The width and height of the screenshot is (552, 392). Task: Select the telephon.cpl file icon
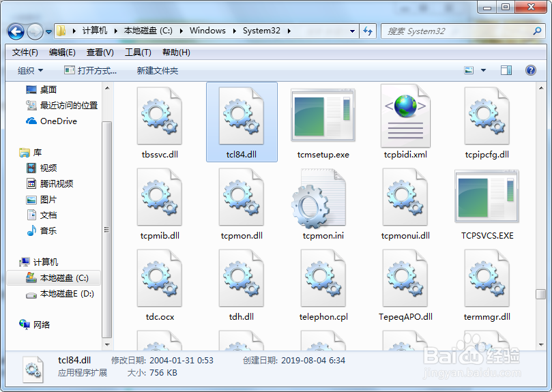pyautogui.click(x=323, y=278)
